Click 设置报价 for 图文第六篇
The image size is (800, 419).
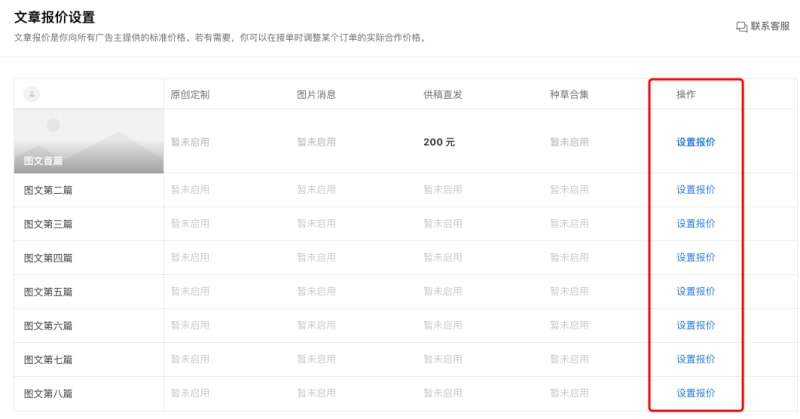(695, 325)
